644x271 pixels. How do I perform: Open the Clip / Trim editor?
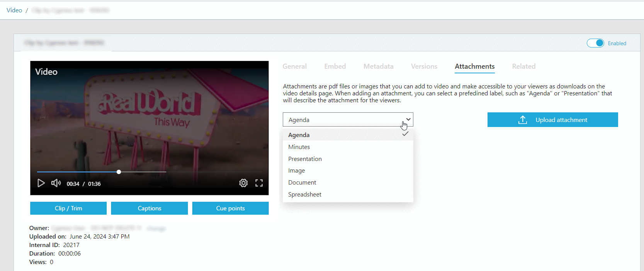[x=68, y=208]
